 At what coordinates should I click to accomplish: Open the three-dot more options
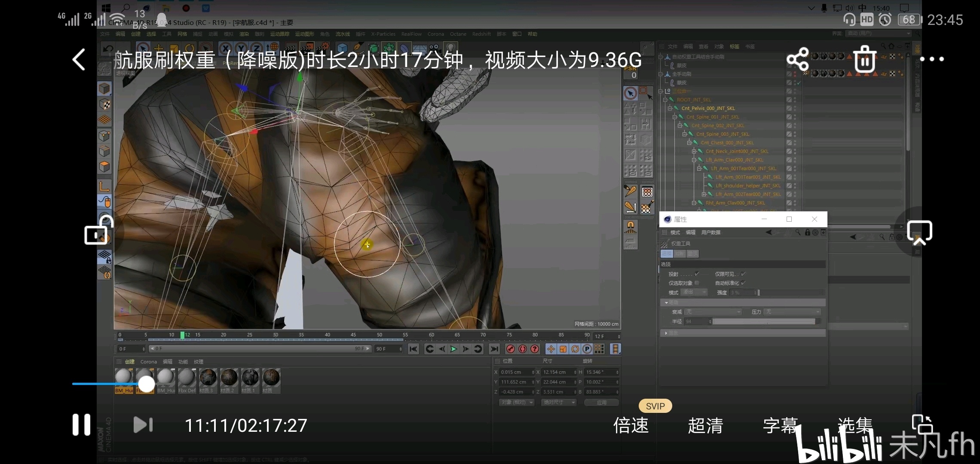coord(932,59)
